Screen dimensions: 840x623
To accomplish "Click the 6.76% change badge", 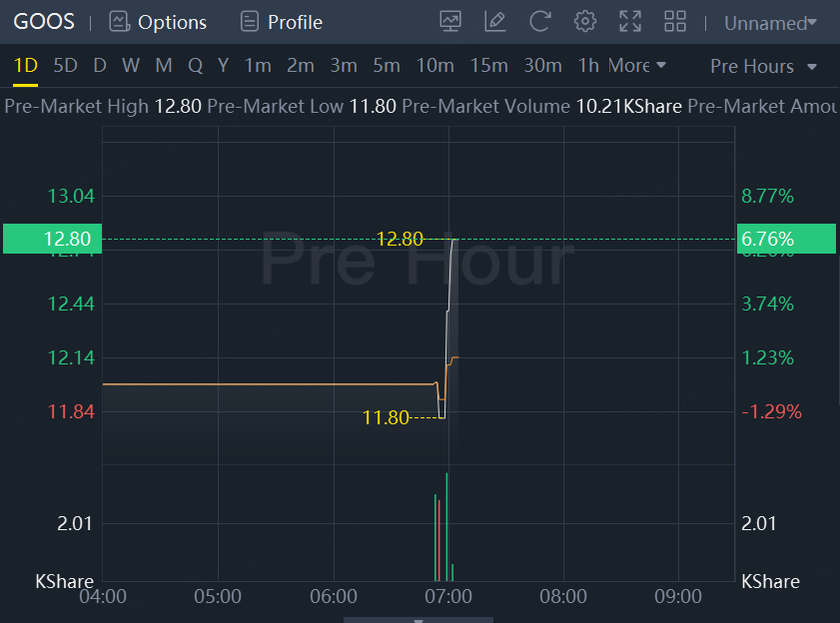I will (x=785, y=239).
